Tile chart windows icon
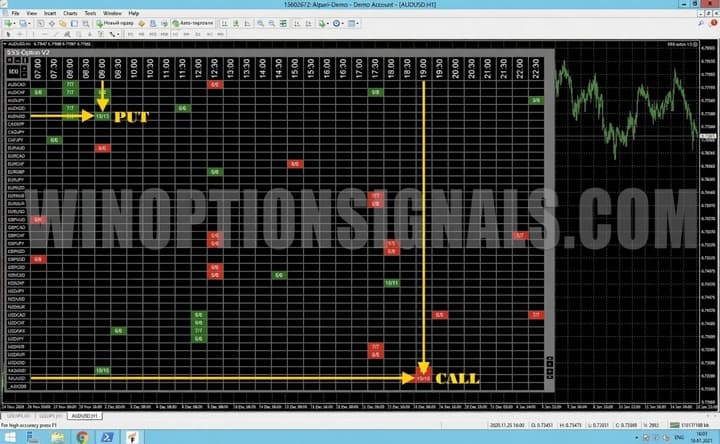This screenshot has height=444, width=720. (283, 23)
